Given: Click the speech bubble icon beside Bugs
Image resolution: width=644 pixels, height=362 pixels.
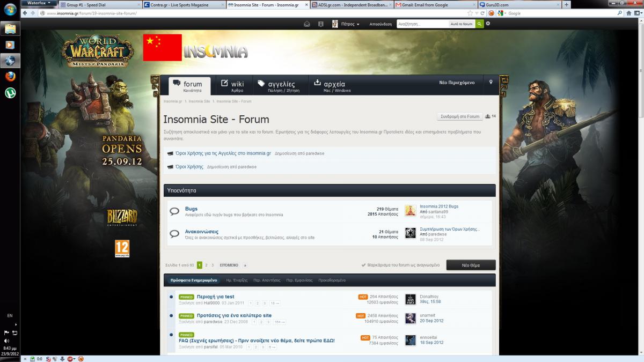Looking at the screenshot, I should coord(174,212).
